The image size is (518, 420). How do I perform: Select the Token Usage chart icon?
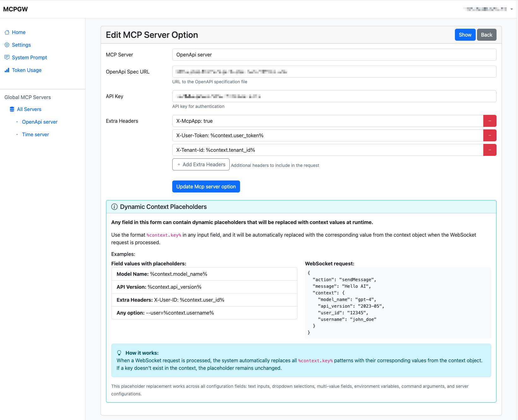7,70
